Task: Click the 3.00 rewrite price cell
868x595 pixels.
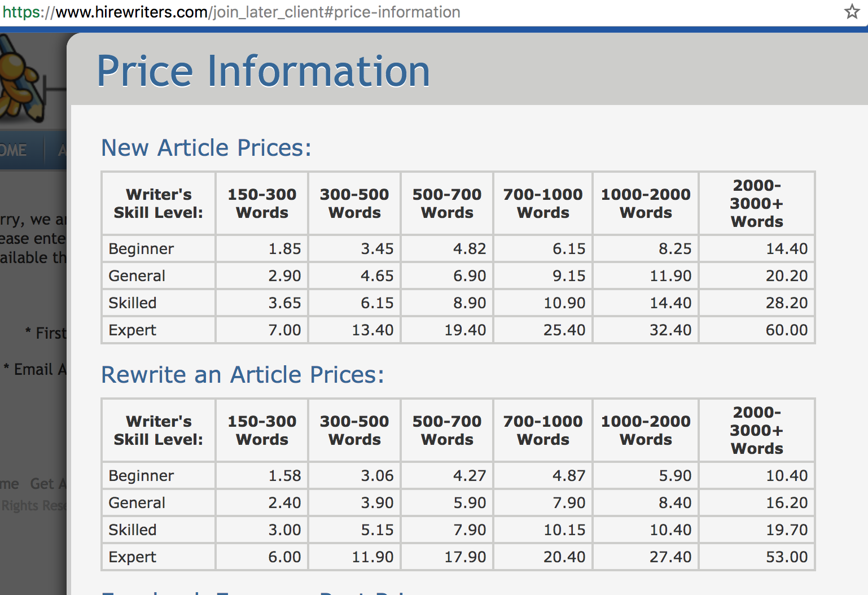Action: [262, 530]
